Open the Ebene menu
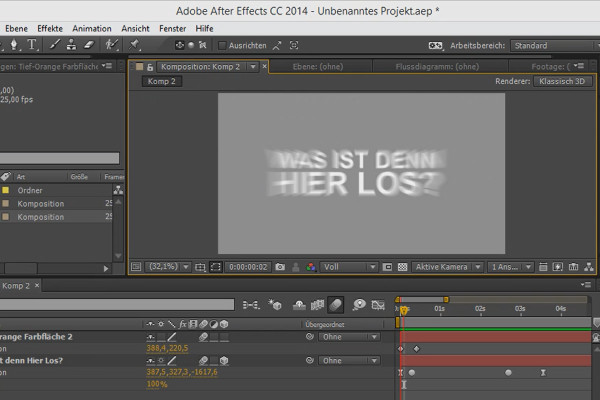This screenshot has height=400, width=600. click(16, 29)
